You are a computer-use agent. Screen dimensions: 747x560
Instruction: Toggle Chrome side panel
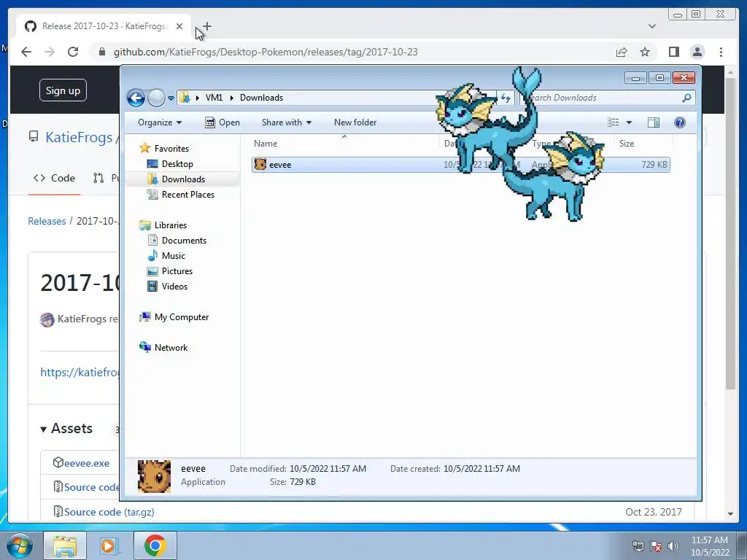[673, 52]
